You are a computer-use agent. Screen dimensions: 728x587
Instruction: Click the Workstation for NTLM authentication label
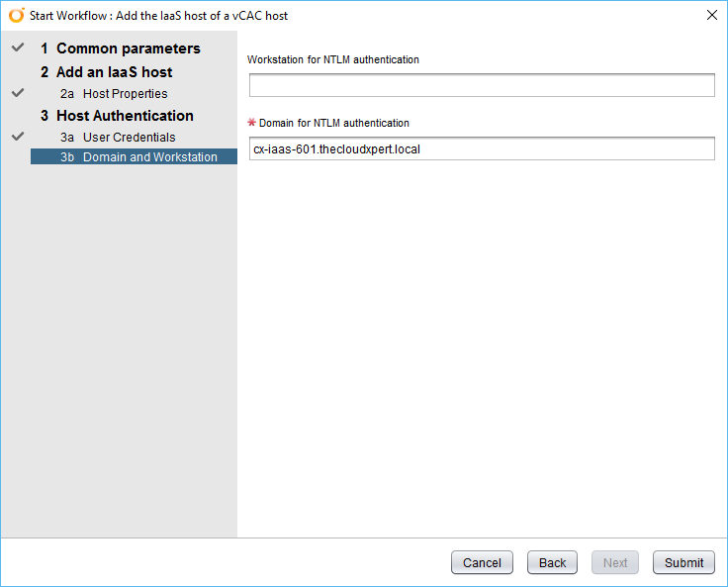tap(333, 60)
